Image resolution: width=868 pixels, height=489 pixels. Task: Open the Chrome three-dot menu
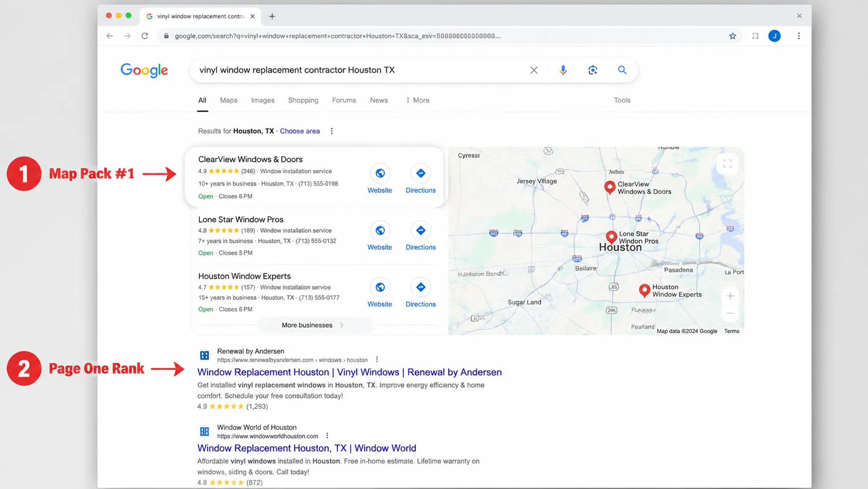point(798,36)
